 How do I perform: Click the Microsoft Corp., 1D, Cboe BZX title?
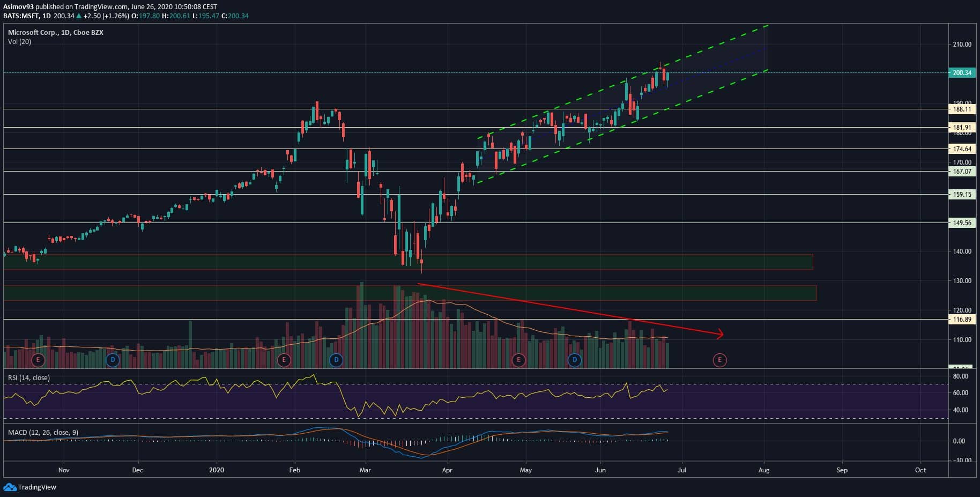click(56, 33)
